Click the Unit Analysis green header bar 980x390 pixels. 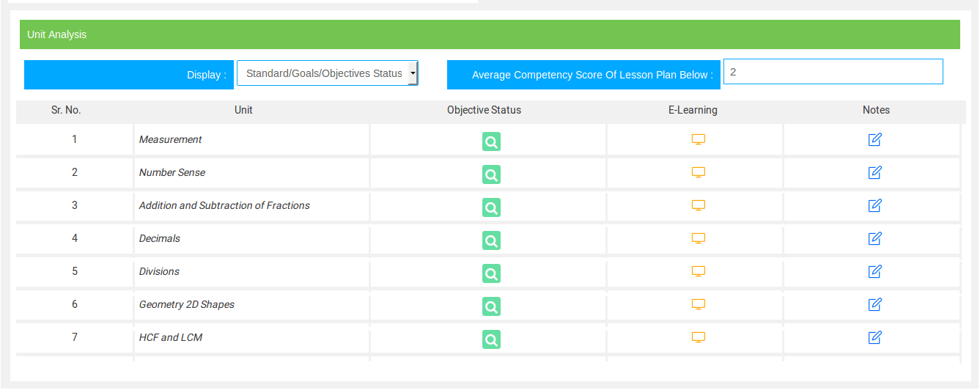(x=490, y=34)
